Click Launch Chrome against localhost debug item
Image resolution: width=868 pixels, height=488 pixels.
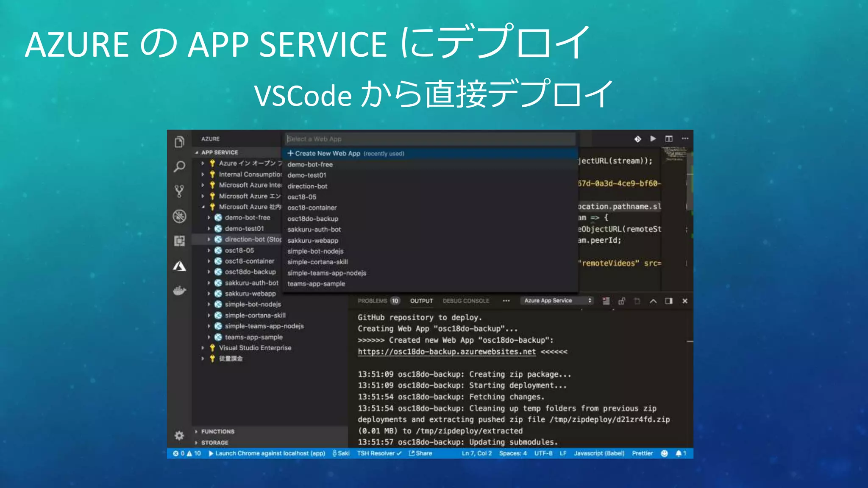point(267,453)
